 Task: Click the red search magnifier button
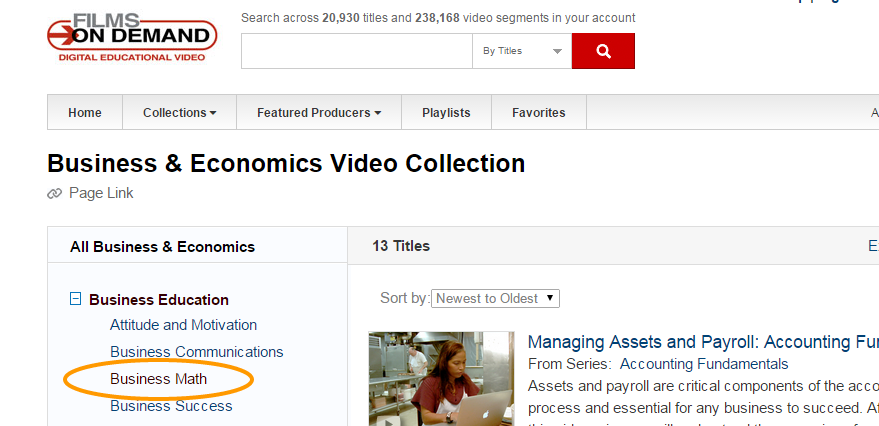click(x=603, y=51)
